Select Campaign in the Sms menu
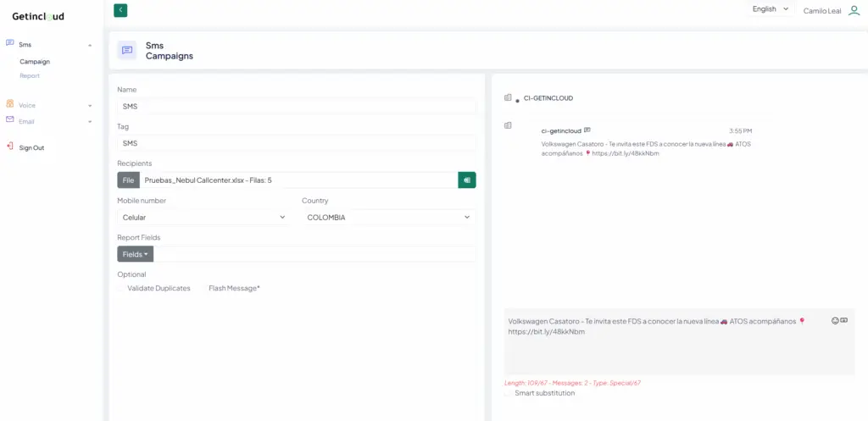 (35, 61)
